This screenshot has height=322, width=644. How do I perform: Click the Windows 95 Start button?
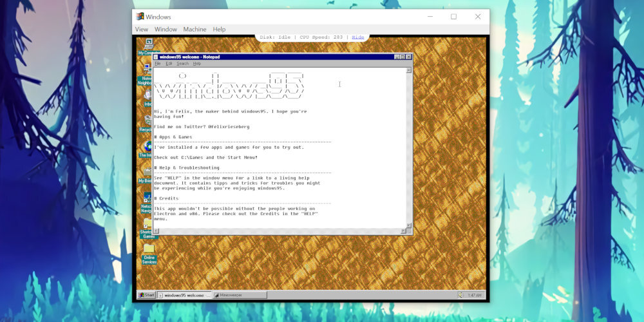tap(147, 295)
